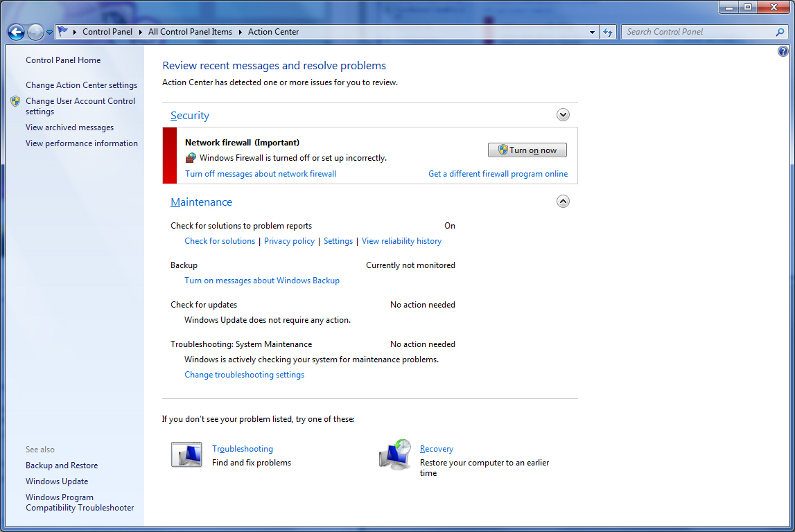Click 'Check for solutions to problem reports' text
Viewport: 795px width, 532px height.
coord(241,226)
